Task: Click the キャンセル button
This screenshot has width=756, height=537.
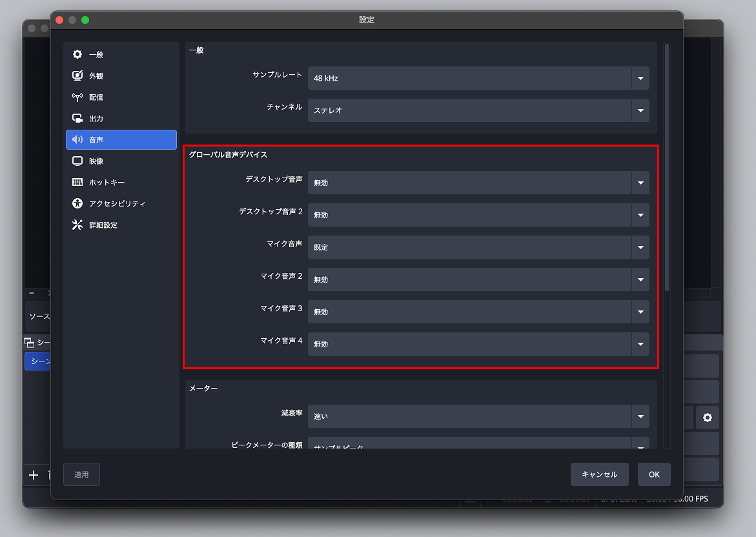Action: point(599,474)
